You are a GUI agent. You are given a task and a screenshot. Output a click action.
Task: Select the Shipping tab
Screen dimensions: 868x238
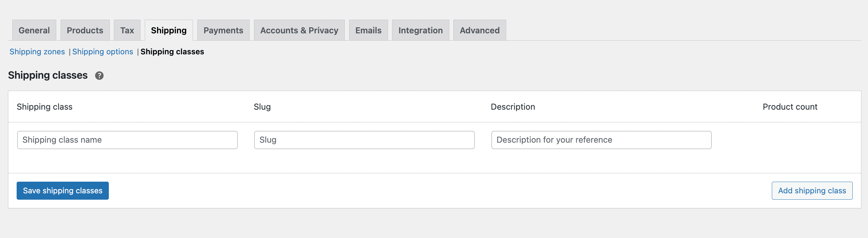(x=169, y=30)
